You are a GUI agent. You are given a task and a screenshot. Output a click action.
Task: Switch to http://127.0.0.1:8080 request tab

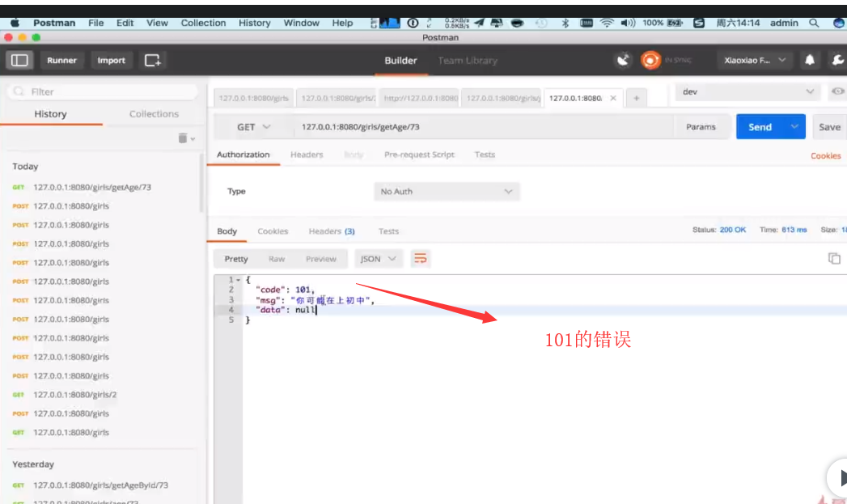pos(419,98)
